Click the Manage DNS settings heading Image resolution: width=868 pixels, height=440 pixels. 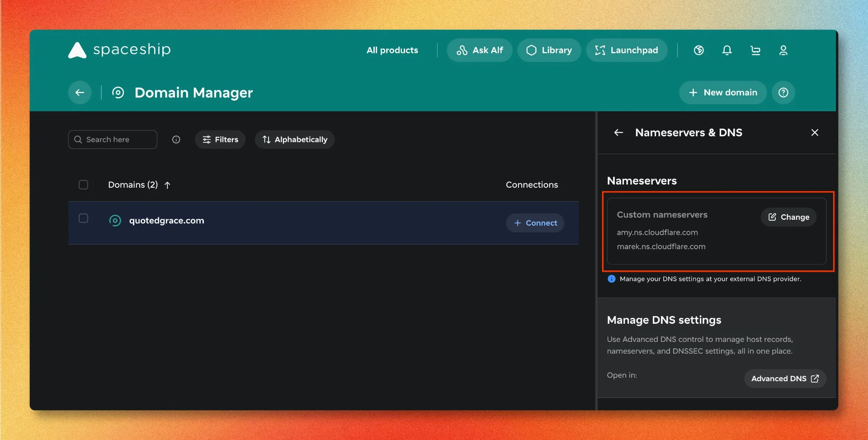tap(664, 320)
